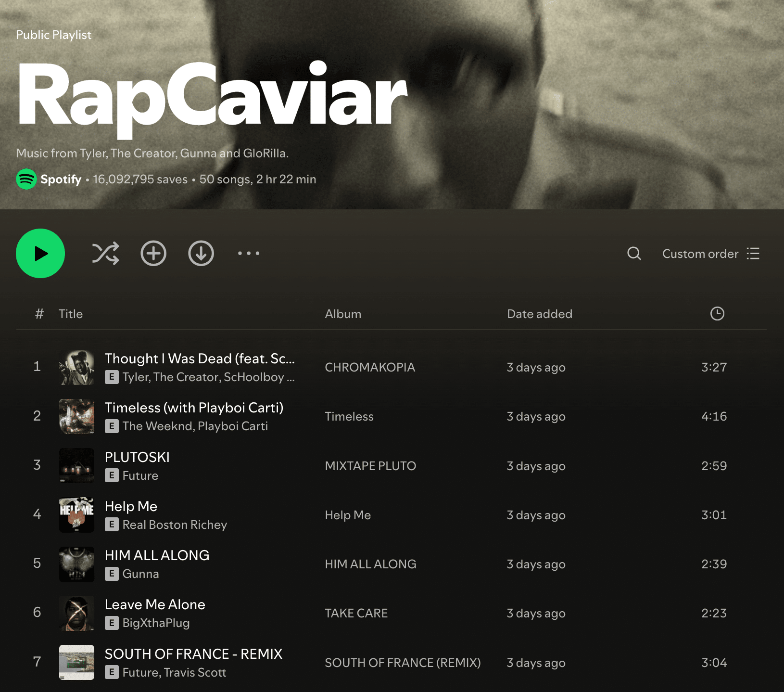The height and width of the screenshot is (692, 784).
Task: Open BigXthaPlug artist link
Action: [156, 623]
